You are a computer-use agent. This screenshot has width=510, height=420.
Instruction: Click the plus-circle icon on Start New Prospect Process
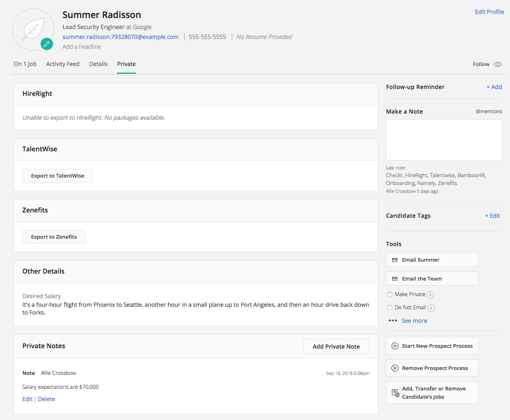click(x=395, y=346)
